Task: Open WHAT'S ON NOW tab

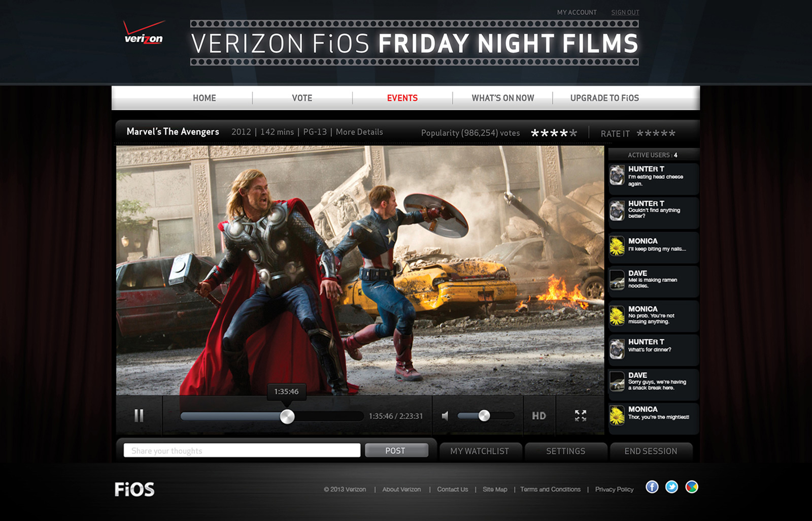Action: tap(503, 98)
